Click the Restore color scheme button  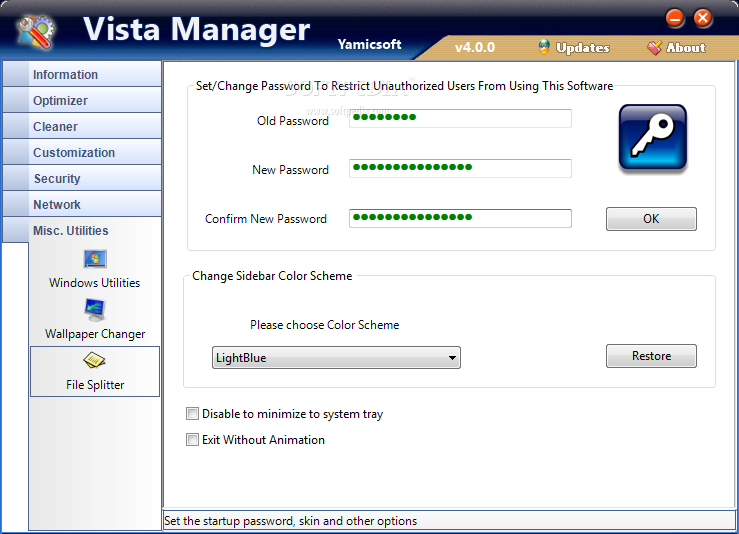pyautogui.click(x=651, y=356)
